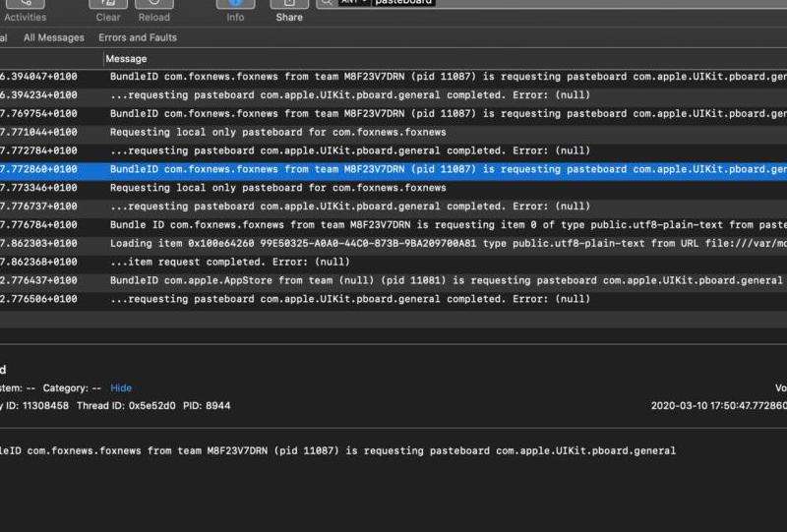Select the 'Requesting local only' row at 7.773346+0100
Viewport: 787px width, 532px height.
[x=393, y=188]
